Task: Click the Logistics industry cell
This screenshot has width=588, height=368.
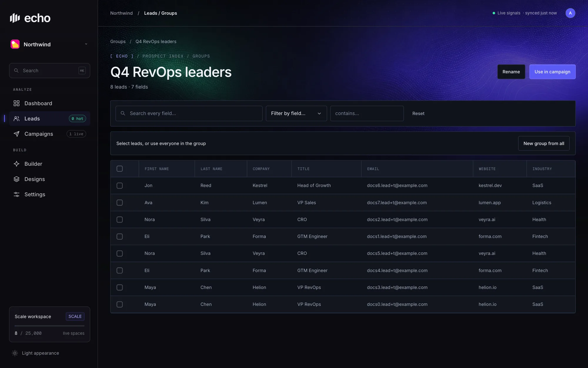Action: [x=542, y=203]
